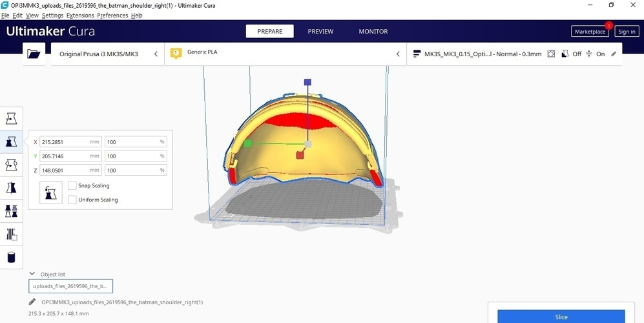
Task: Click the print profile layers icon
Action: (417, 54)
